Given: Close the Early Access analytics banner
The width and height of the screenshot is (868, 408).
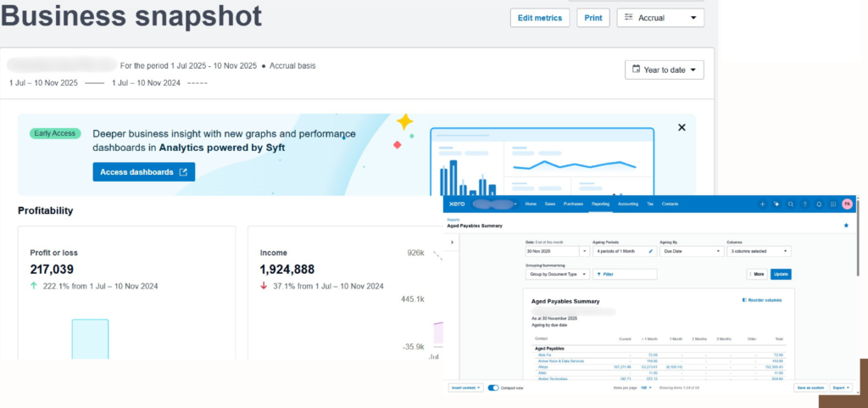Looking at the screenshot, I should [x=682, y=127].
